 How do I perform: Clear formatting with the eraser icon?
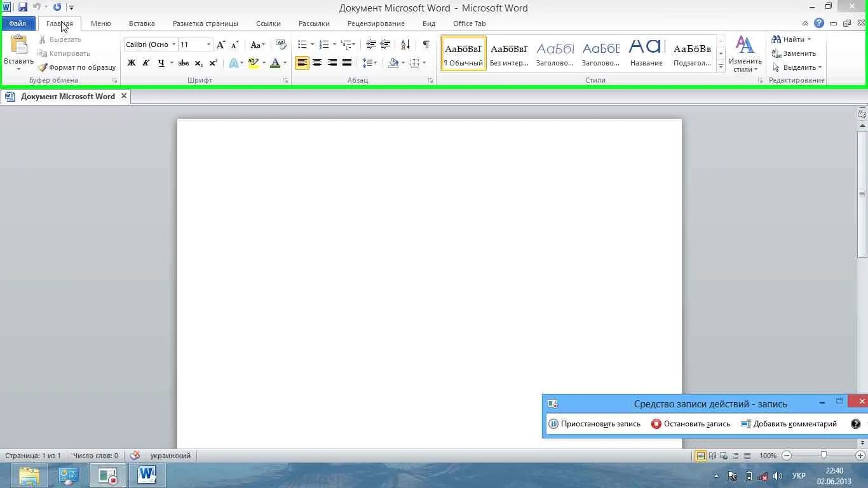pyautogui.click(x=281, y=44)
